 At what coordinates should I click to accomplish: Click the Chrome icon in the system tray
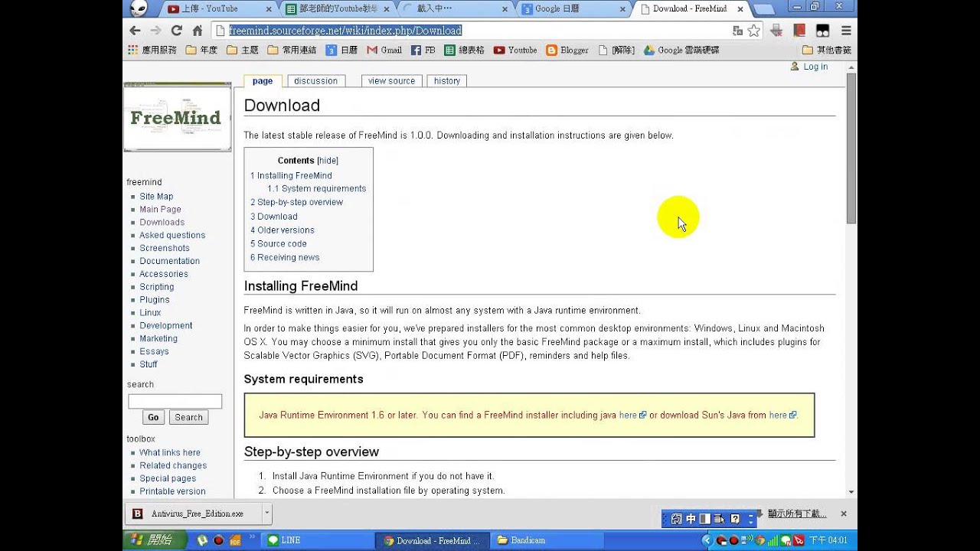759,540
